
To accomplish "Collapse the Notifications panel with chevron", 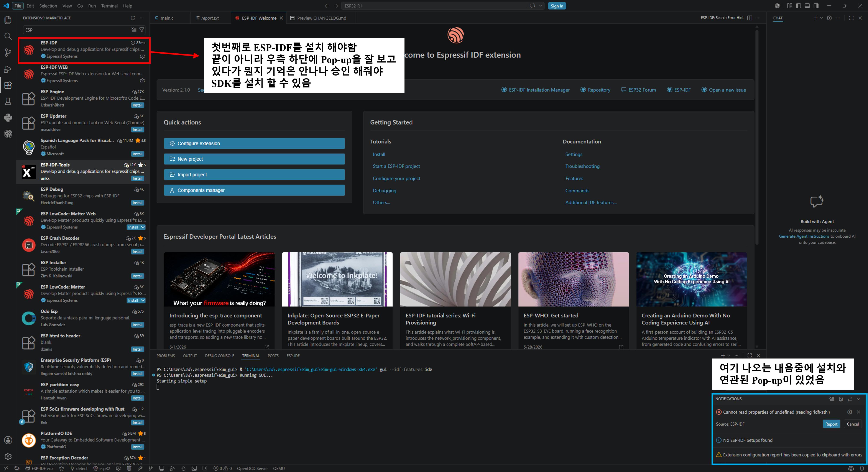I will (x=858, y=399).
